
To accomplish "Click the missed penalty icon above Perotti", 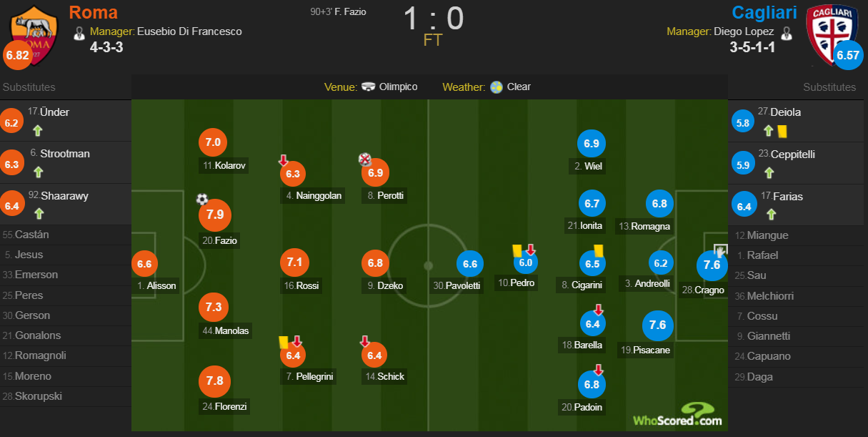I will [x=364, y=159].
